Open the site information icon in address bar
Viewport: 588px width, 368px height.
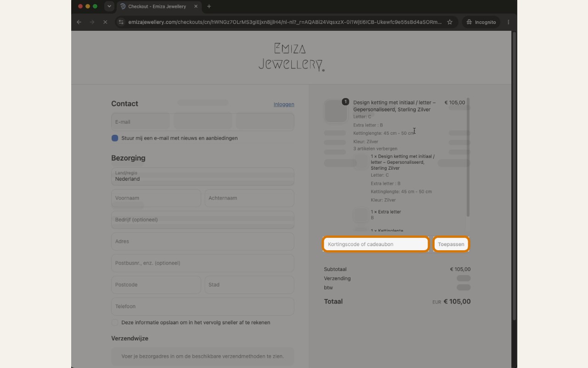tap(121, 22)
